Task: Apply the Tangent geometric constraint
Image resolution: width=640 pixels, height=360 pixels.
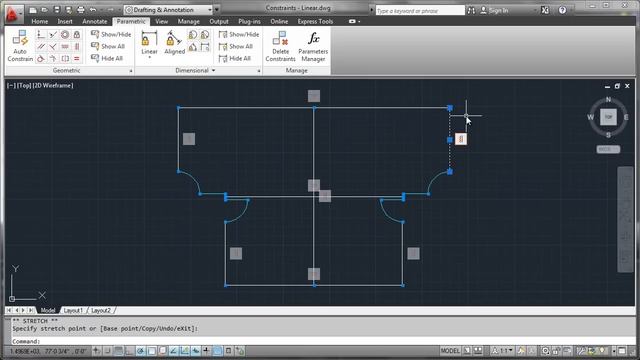Action: point(41,59)
